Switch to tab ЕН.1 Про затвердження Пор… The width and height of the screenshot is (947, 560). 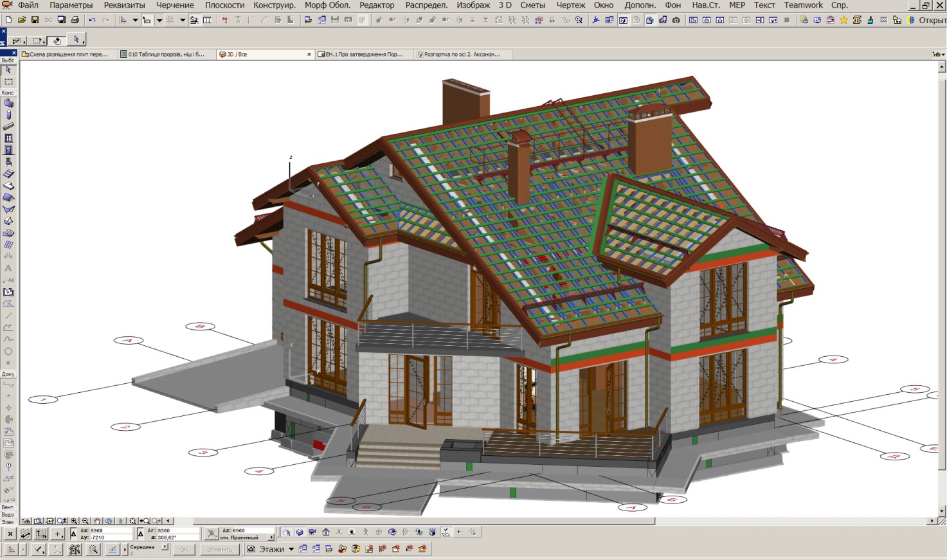pyautogui.click(x=365, y=55)
